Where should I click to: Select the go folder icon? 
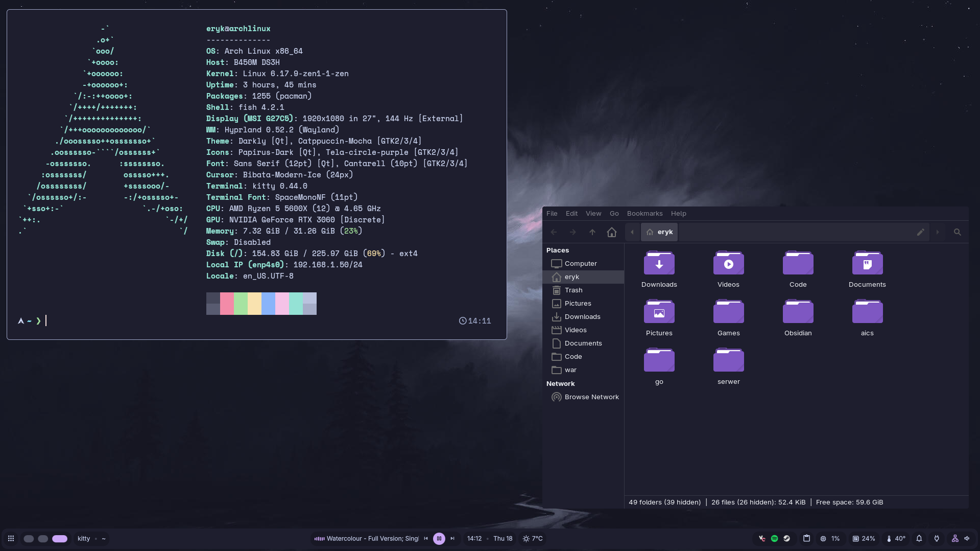click(659, 360)
